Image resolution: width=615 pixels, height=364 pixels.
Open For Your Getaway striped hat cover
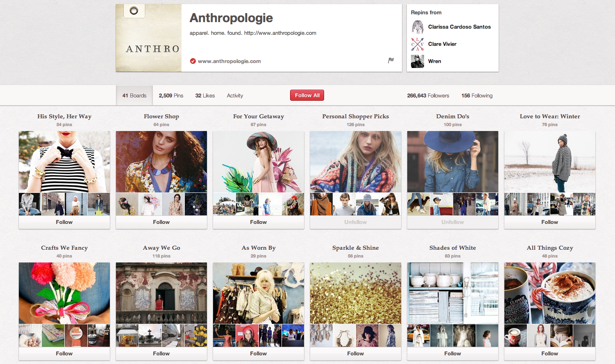(x=259, y=162)
